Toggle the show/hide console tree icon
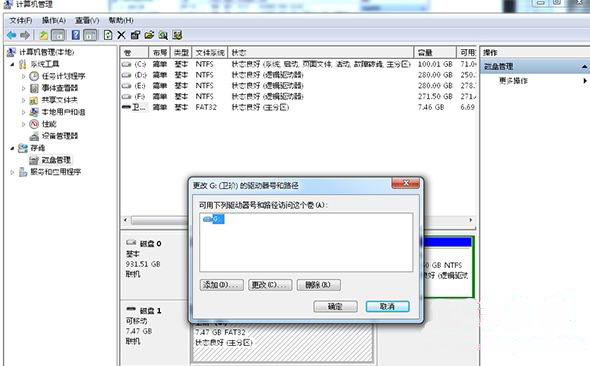This screenshot has width=590, height=366. coord(58,35)
